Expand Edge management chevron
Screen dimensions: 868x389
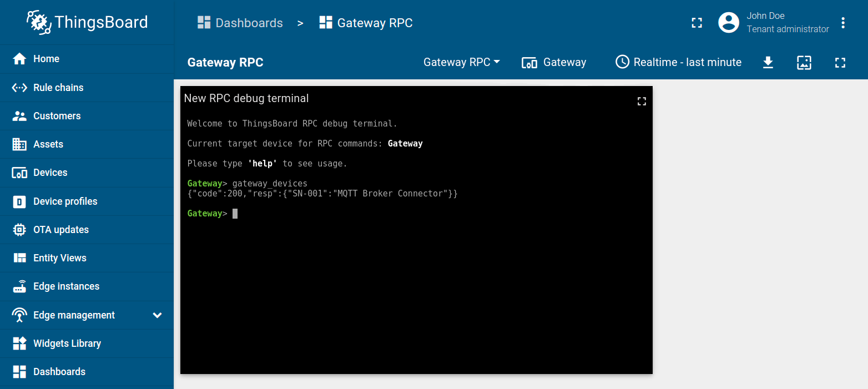158,315
